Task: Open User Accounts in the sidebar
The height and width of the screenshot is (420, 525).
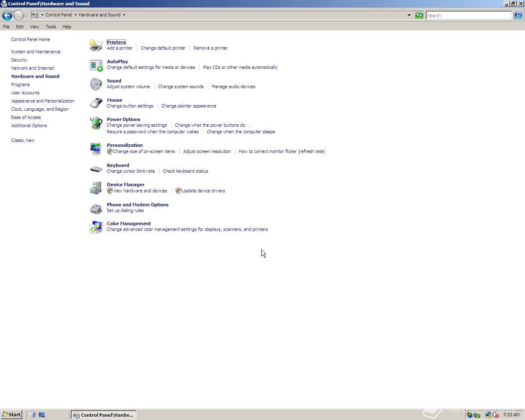Action: pos(25,93)
